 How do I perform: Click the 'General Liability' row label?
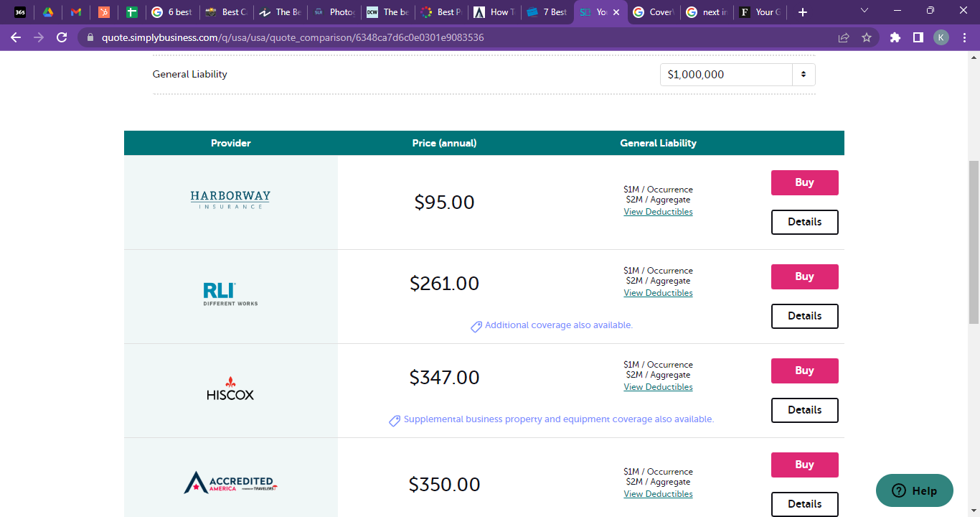point(190,74)
